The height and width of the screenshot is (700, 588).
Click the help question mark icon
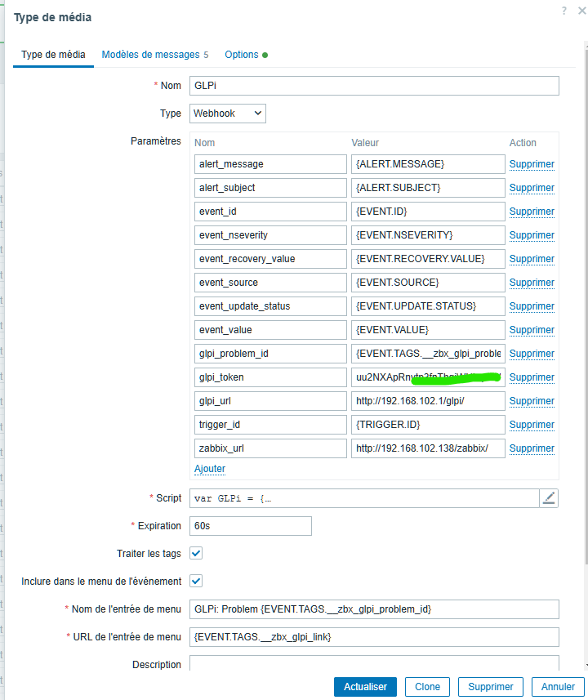point(564,11)
